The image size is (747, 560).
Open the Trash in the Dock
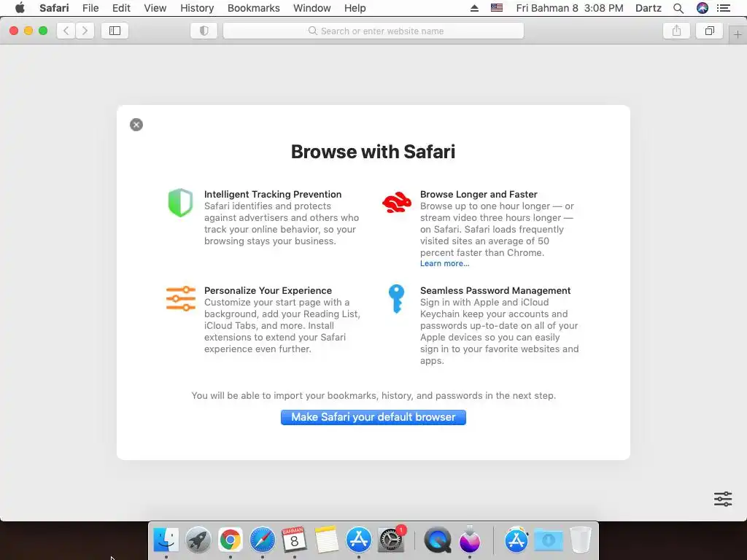(x=581, y=540)
